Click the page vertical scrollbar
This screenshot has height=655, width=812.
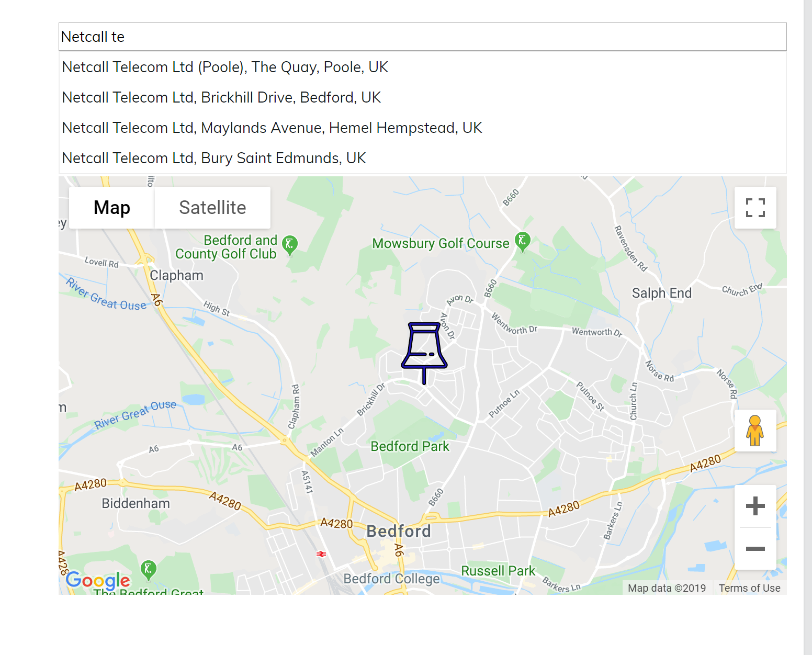point(807,314)
